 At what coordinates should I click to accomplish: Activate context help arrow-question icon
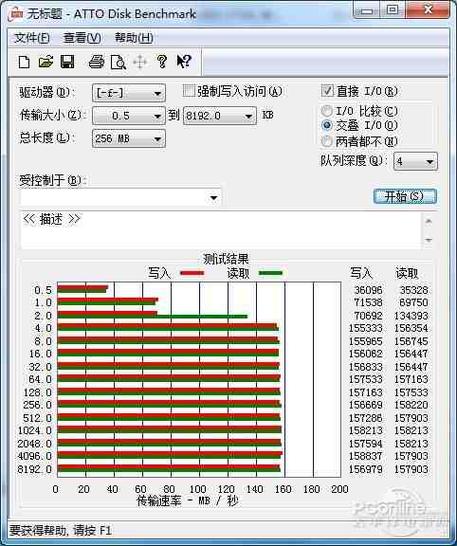[x=184, y=62]
